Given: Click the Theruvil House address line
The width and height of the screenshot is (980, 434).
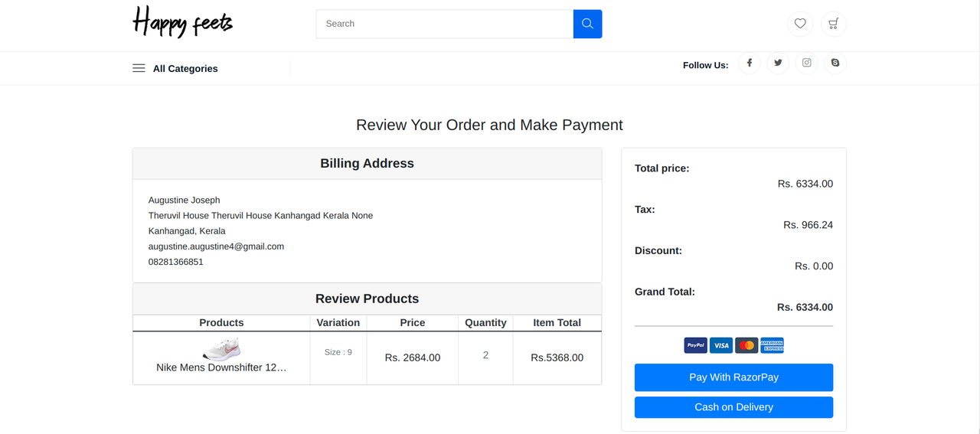Looking at the screenshot, I should [x=260, y=215].
